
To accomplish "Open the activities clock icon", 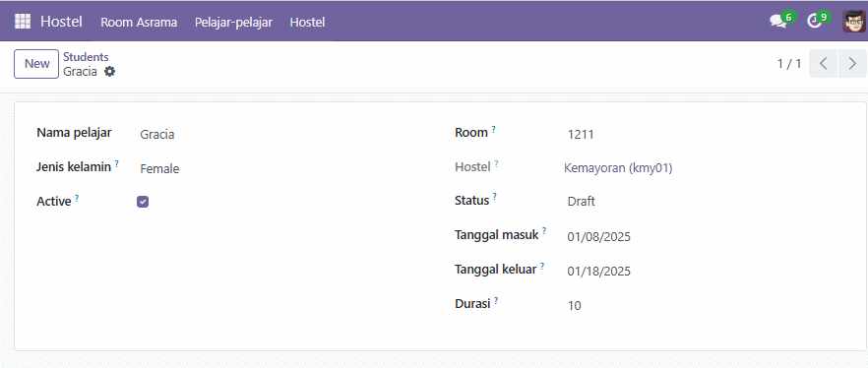I will (813, 22).
